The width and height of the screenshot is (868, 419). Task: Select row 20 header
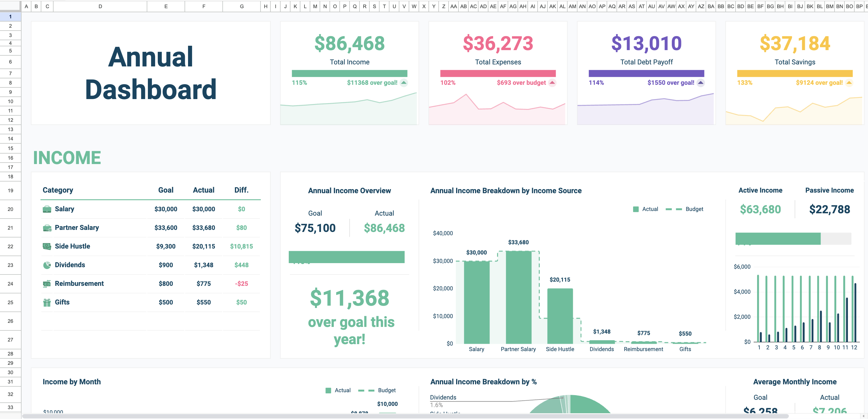[x=10, y=209]
